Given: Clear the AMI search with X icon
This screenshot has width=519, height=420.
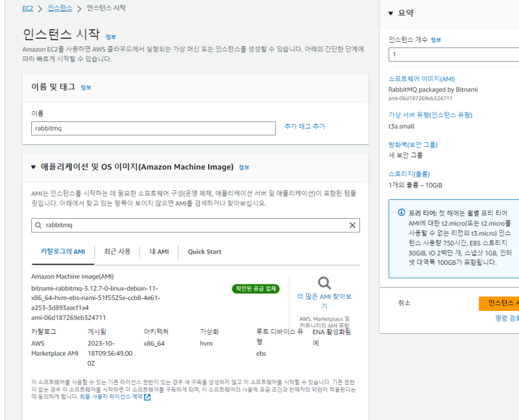Looking at the screenshot, I should pos(352,225).
